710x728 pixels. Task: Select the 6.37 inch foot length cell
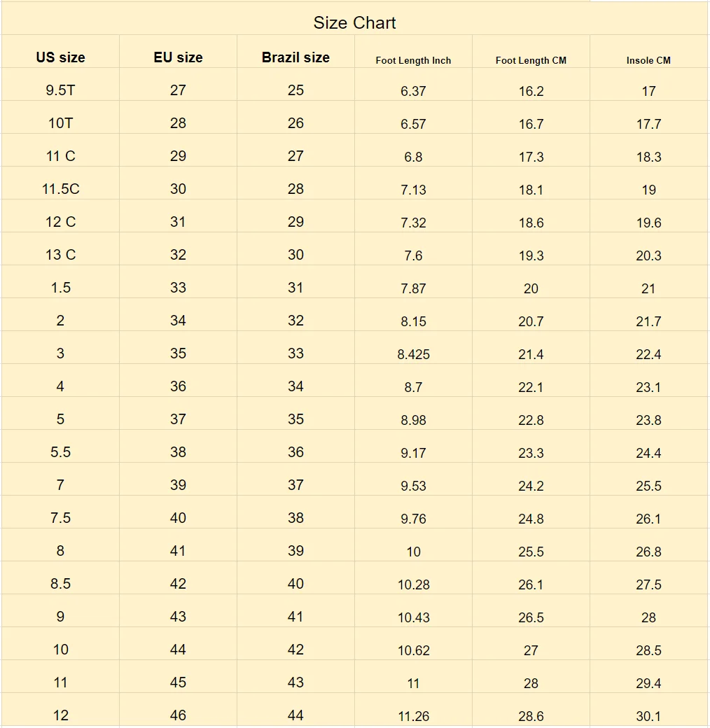coord(413,91)
